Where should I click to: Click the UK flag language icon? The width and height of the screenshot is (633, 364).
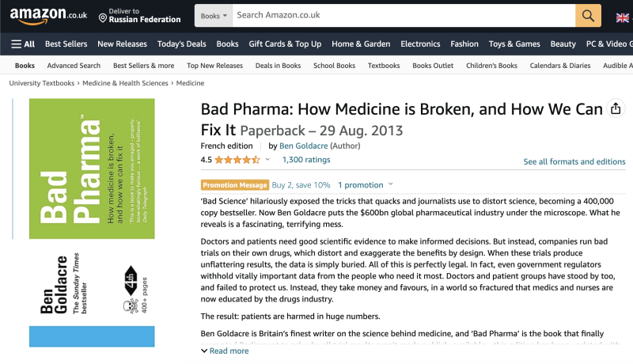(622, 17)
